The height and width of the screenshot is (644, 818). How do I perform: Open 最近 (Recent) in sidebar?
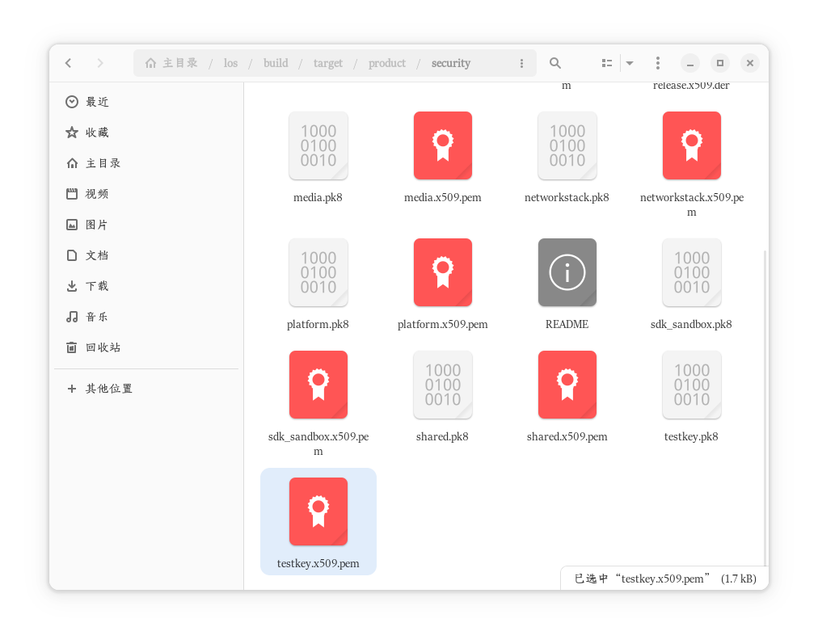(146, 102)
